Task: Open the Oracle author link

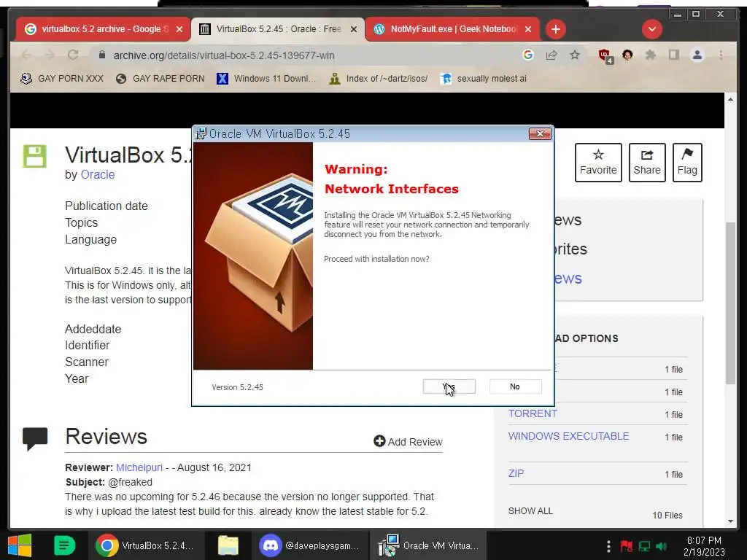Action: [98, 175]
